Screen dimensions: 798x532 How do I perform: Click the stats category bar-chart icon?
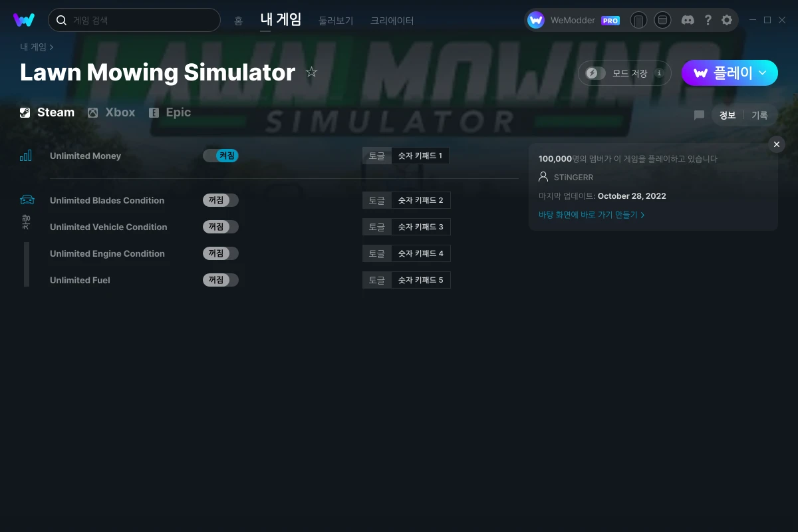coord(25,156)
